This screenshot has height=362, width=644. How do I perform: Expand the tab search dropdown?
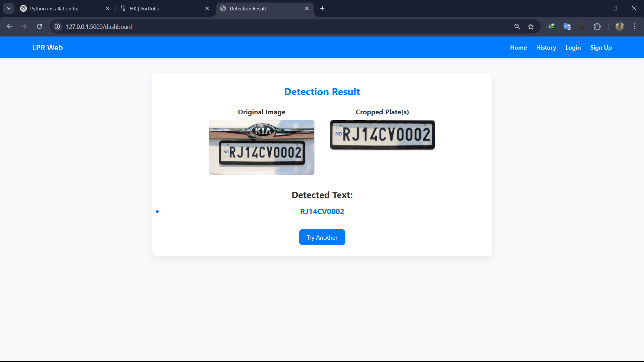(x=9, y=8)
